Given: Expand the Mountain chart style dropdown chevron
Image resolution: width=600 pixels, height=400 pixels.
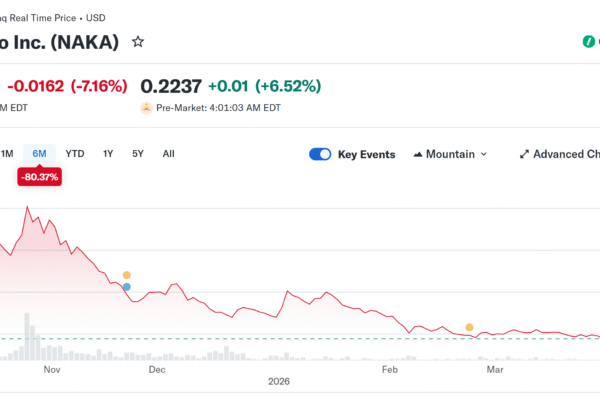Looking at the screenshot, I should tap(484, 154).
